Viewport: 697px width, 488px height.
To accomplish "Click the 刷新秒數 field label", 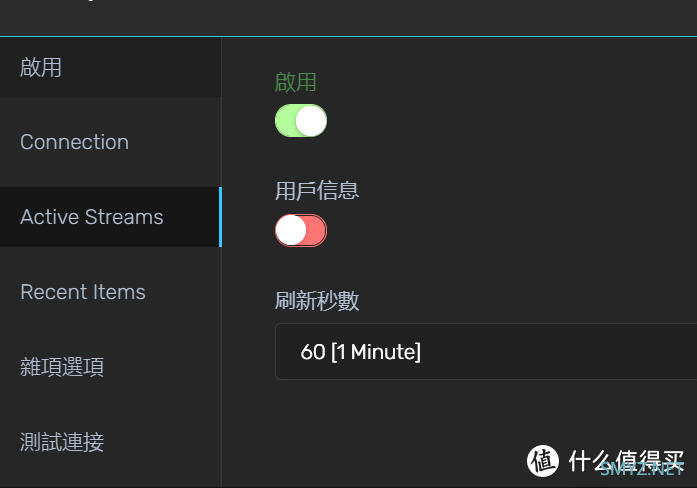I will coord(316,301).
